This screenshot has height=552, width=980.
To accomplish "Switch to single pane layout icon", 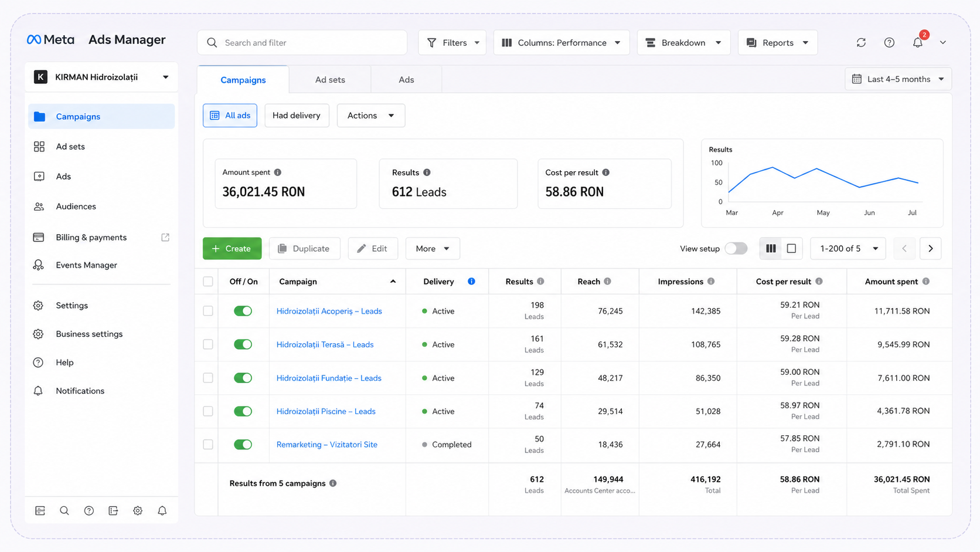I will click(x=791, y=249).
